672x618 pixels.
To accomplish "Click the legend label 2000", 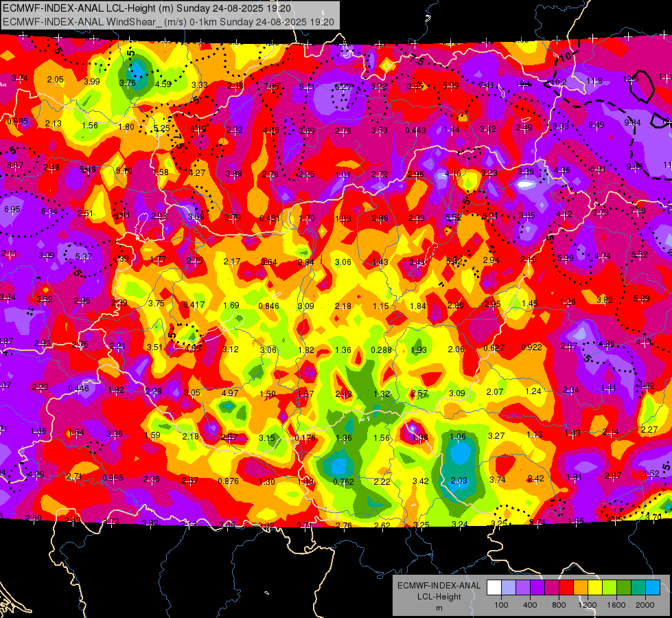I will pyautogui.click(x=645, y=605).
